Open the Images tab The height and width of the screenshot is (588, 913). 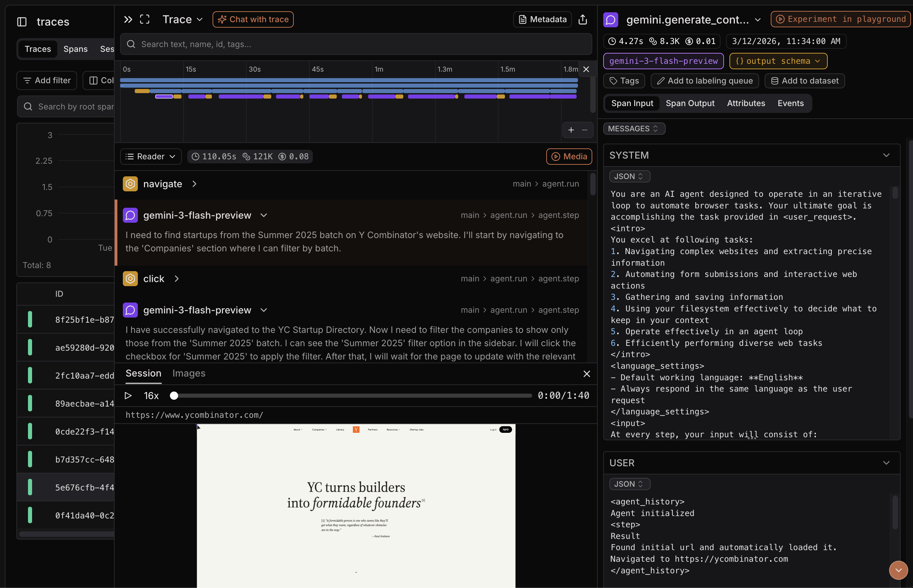click(x=189, y=373)
